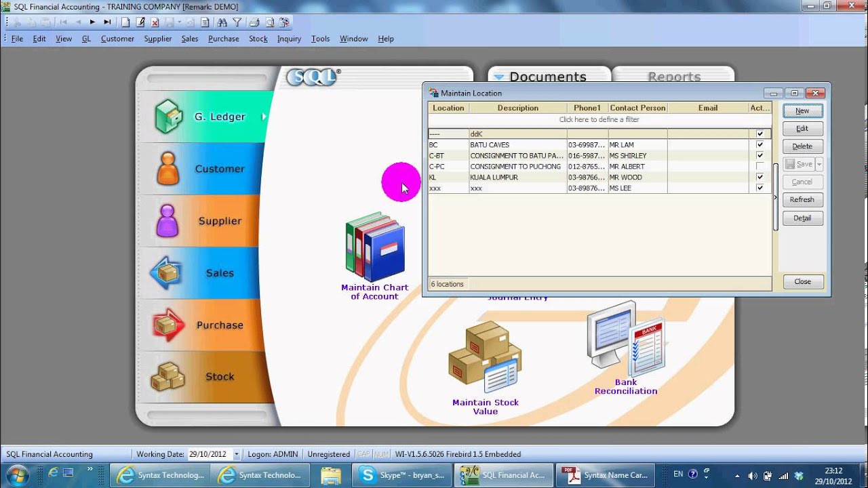Expand the Save button dropdown arrow

819,164
